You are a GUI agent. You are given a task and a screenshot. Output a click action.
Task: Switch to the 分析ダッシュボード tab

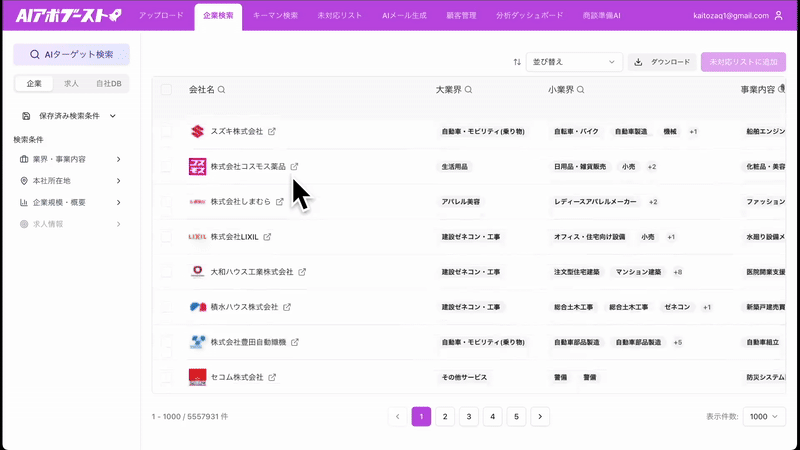click(x=530, y=15)
